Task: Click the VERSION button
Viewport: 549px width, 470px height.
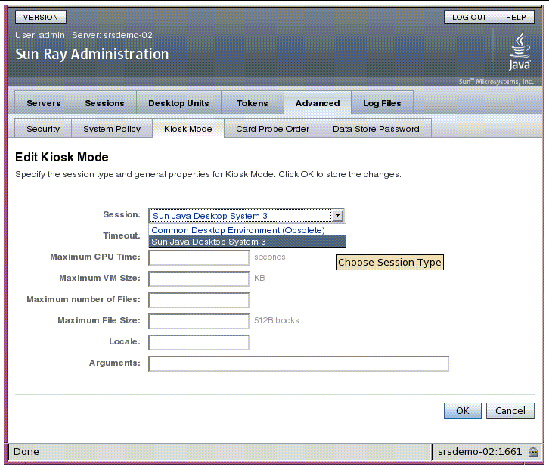Action: point(41,17)
